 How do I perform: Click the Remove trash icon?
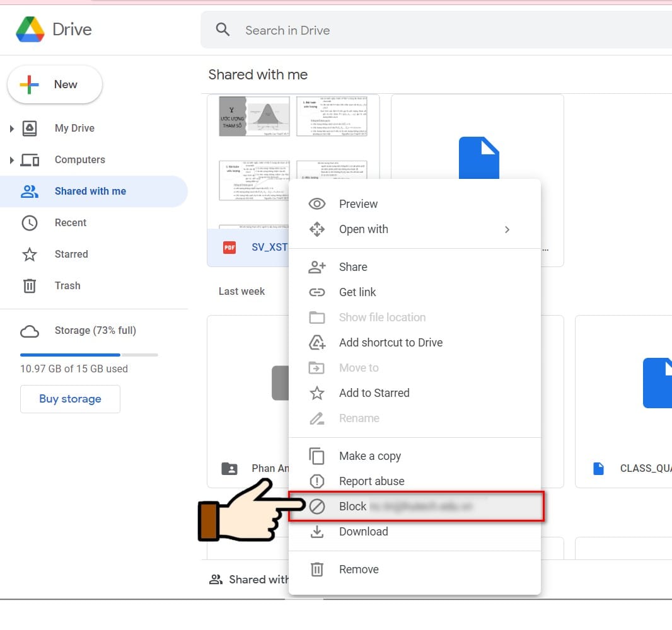316,569
